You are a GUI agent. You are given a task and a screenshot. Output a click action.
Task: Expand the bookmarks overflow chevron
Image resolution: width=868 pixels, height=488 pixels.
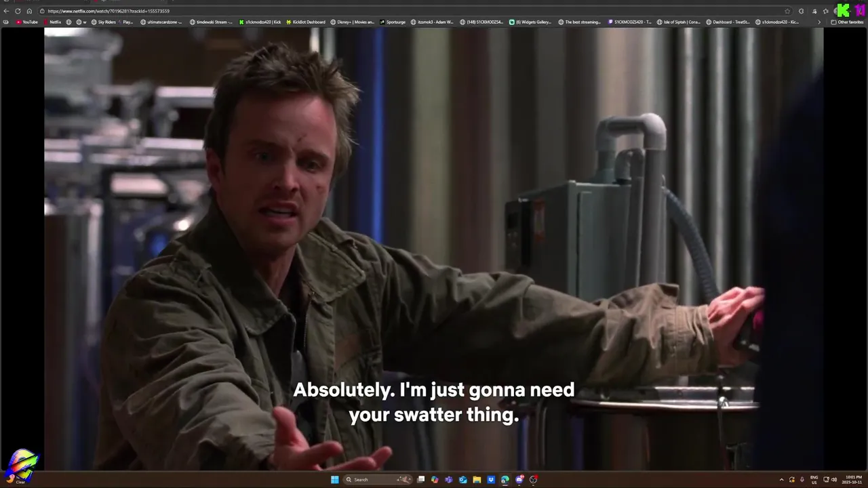pyautogui.click(x=819, y=22)
